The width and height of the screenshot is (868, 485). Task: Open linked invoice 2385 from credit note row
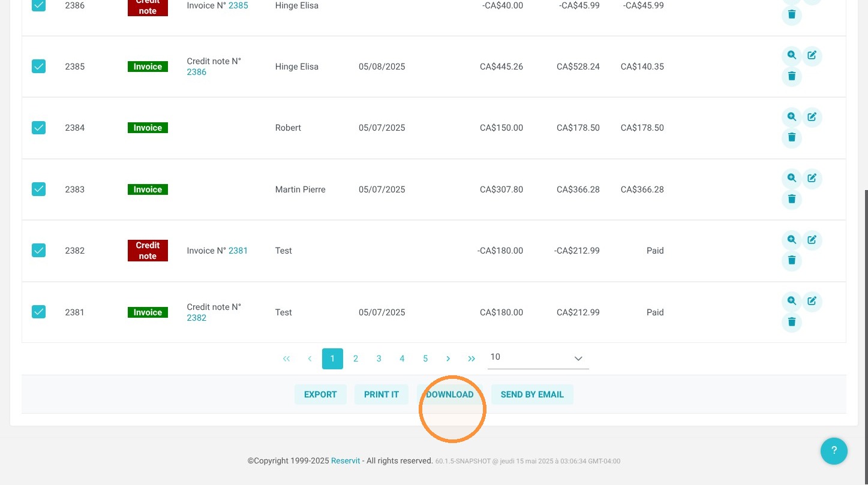click(238, 5)
